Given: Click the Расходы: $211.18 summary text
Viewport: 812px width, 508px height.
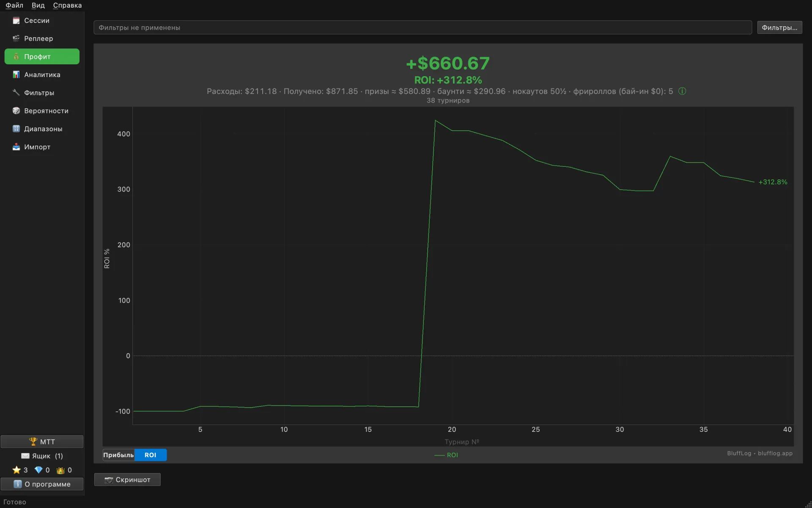Looking at the screenshot, I should 241,91.
